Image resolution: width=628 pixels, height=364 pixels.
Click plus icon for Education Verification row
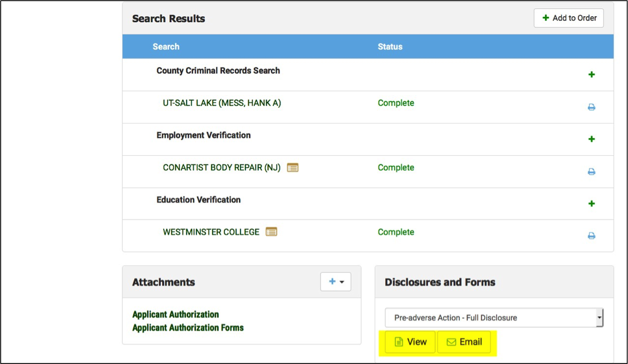(x=591, y=204)
